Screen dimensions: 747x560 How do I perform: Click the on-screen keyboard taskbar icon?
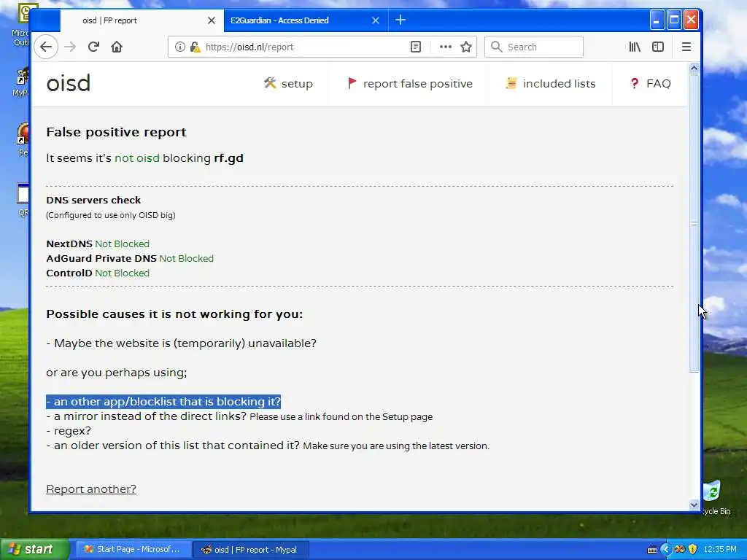tap(651, 550)
